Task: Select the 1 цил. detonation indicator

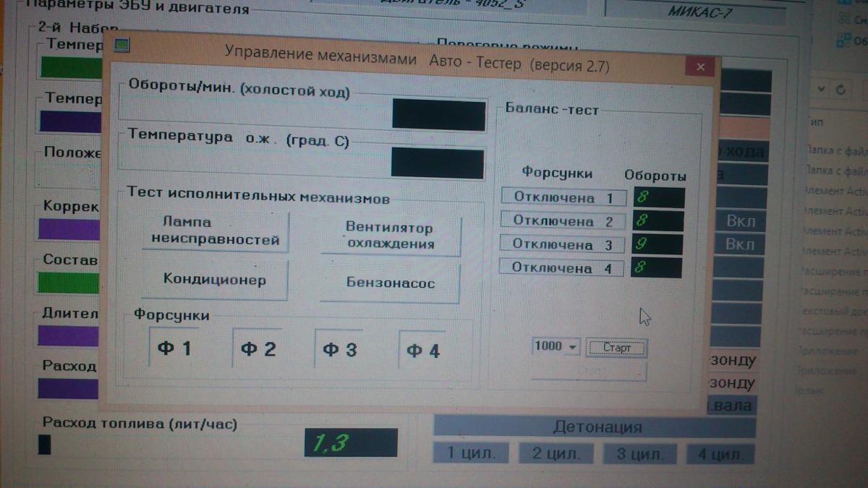Action: pyautogui.click(x=472, y=454)
